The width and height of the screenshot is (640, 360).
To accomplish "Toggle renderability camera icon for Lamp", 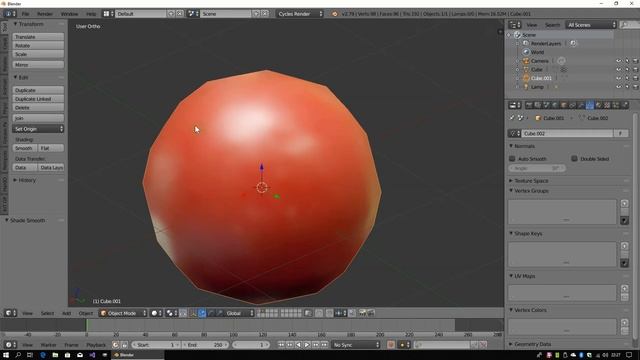I will click(635, 87).
